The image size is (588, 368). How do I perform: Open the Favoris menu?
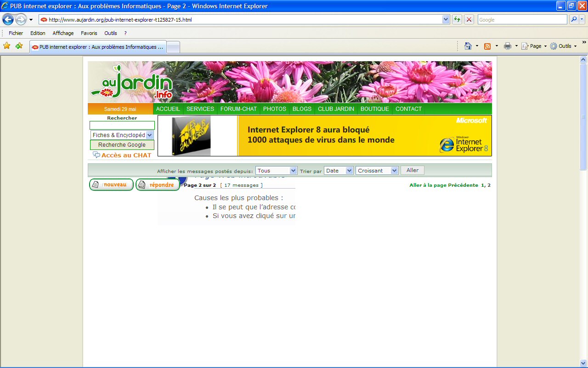point(89,33)
